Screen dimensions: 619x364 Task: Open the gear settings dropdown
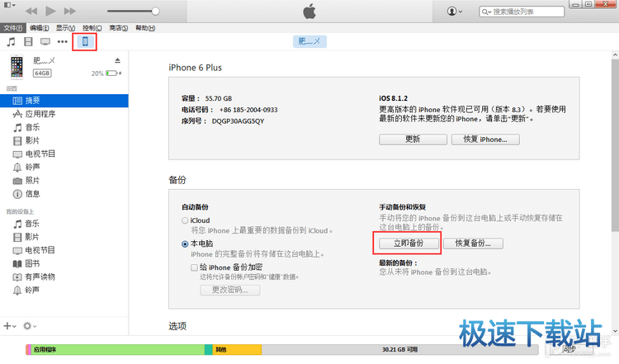point(30,326)
